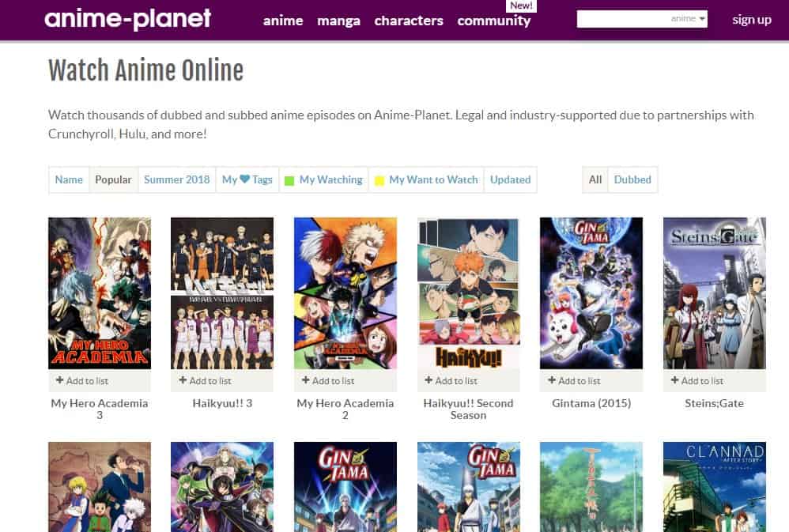Click the heart icon in My Tags

coord(244,179)
